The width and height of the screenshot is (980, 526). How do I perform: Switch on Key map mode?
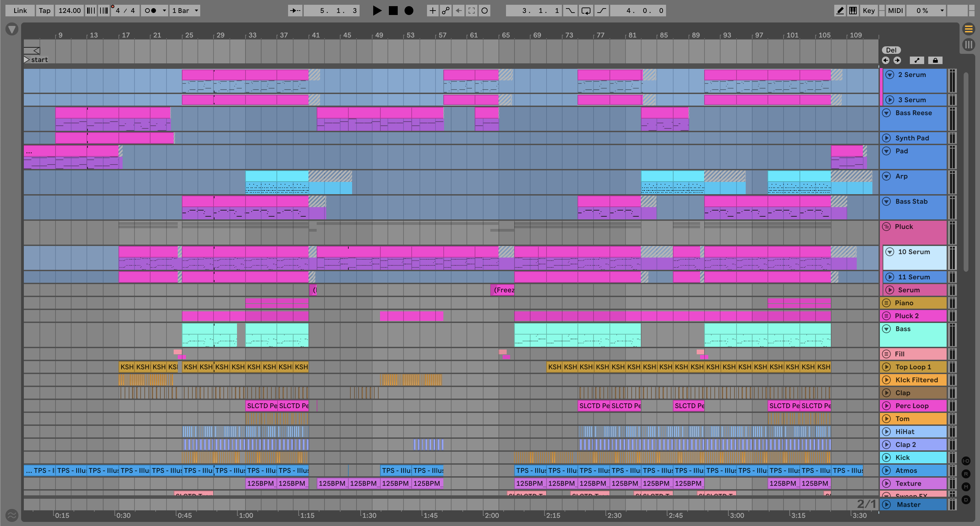869,11
